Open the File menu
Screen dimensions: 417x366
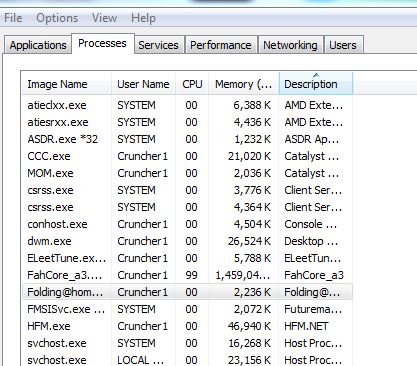point(13,18)
